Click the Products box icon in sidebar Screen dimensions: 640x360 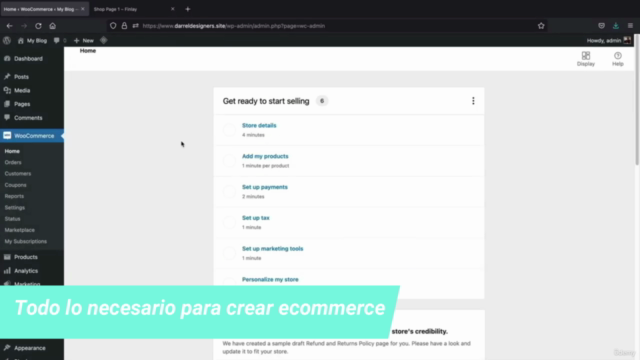coord(7,257)
